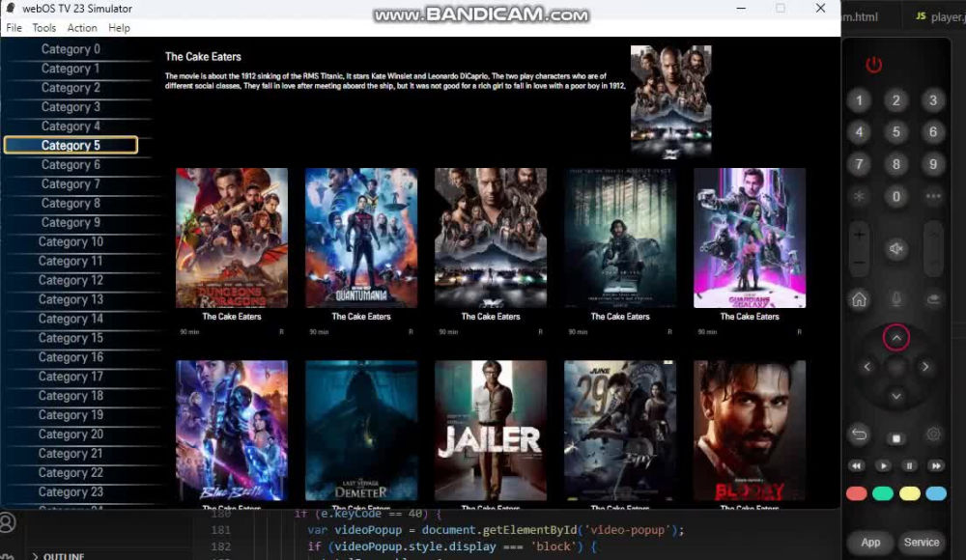
Task: Open the File menu
Action: click(14, 28)
